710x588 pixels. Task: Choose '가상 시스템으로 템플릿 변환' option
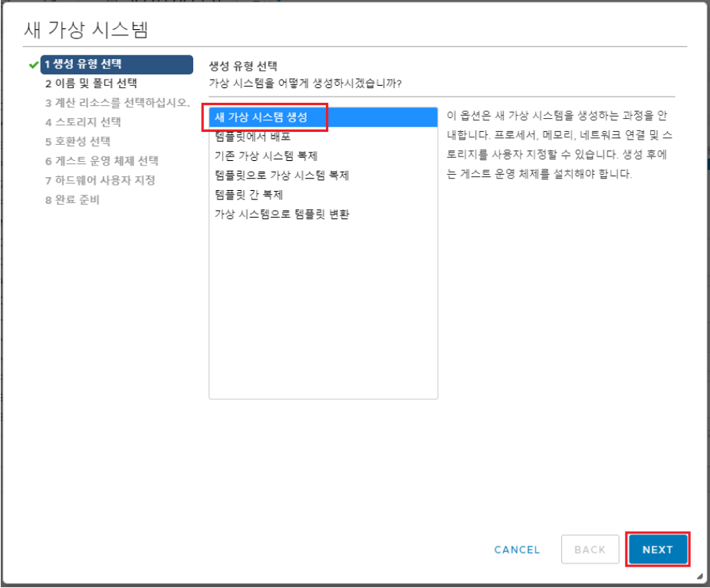324,215
